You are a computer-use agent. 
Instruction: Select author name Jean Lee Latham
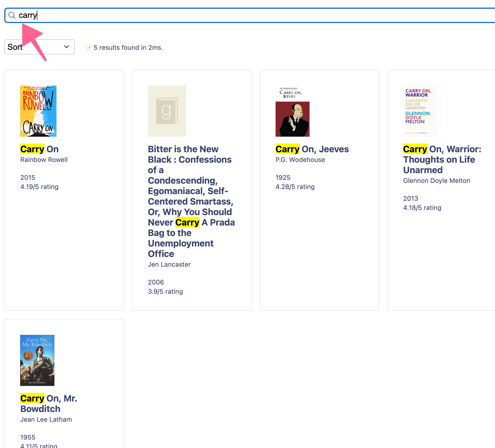pyautogui.click(x=46, y=419)
